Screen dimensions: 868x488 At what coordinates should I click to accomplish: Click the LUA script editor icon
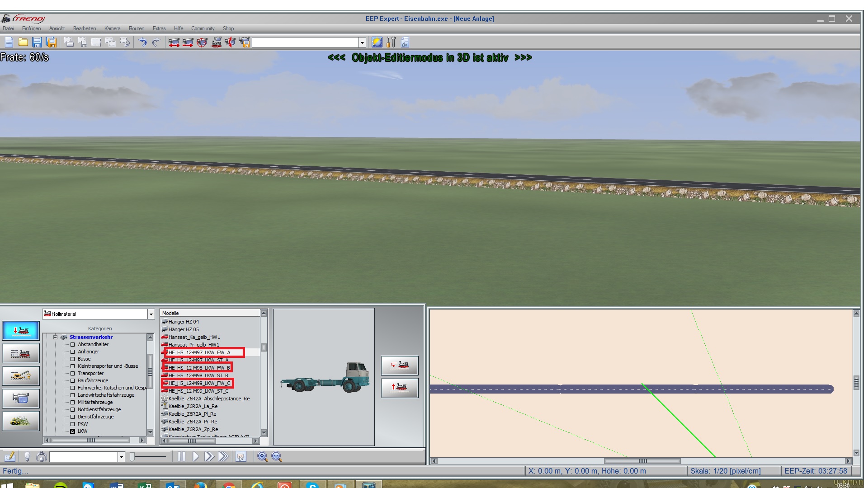(x=405, y=42)
